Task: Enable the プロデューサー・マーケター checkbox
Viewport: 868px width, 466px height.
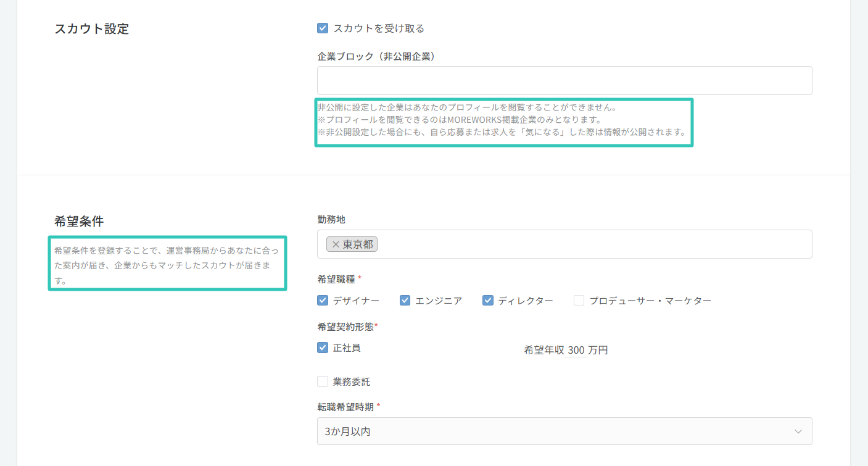Action: [x=579, y=301]
